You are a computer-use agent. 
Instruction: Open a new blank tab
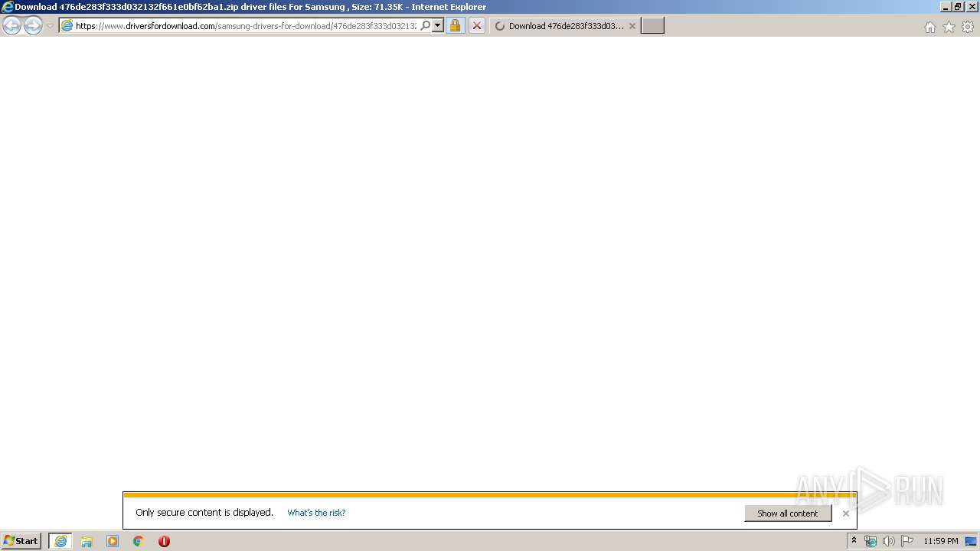click(x=652, y=26)
